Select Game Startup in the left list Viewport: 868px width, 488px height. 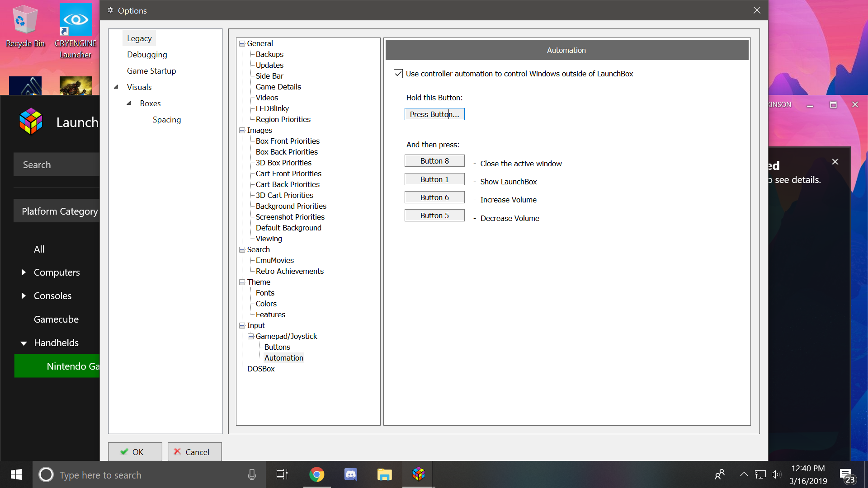click(x=151, y=71)
